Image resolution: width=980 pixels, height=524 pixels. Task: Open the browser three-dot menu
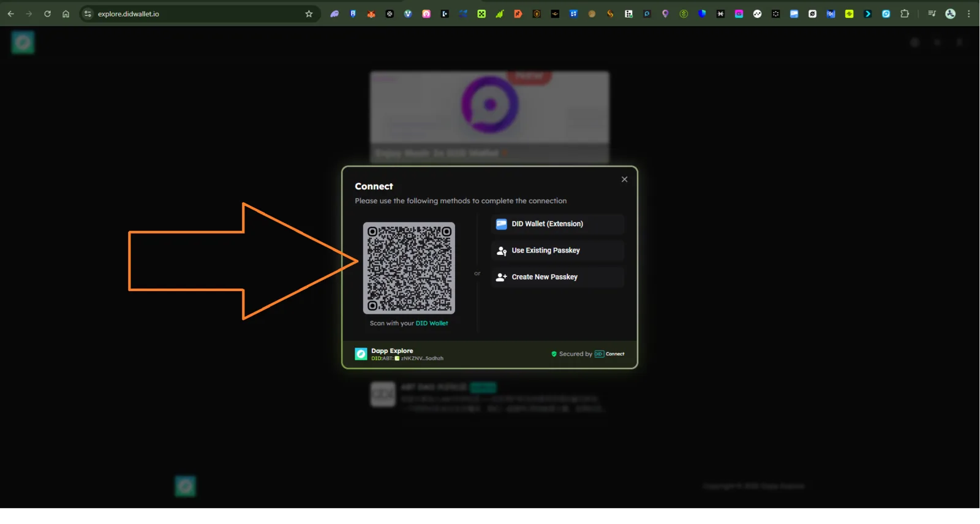[x=968, y=14]
